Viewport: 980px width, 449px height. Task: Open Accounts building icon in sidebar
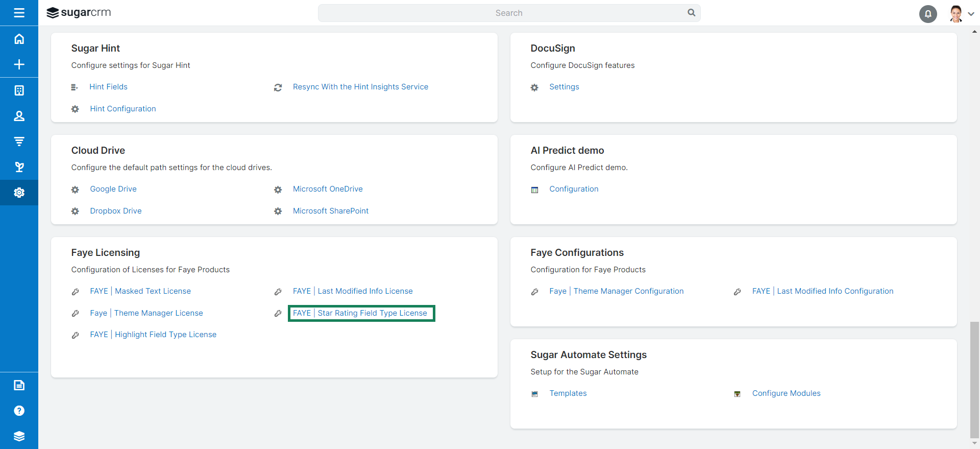[x=19, y=90]
